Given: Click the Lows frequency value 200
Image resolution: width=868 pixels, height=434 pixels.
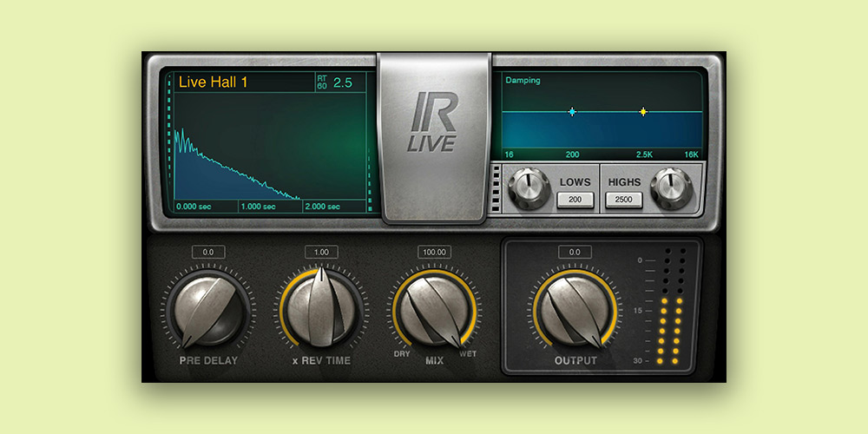Looking at the screenshot, I should point(575,200).
